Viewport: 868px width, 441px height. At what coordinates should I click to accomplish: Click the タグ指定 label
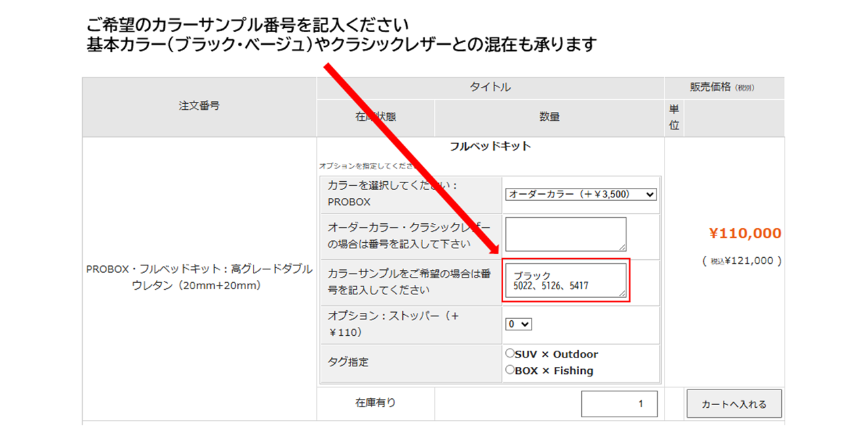click(348, 362)
